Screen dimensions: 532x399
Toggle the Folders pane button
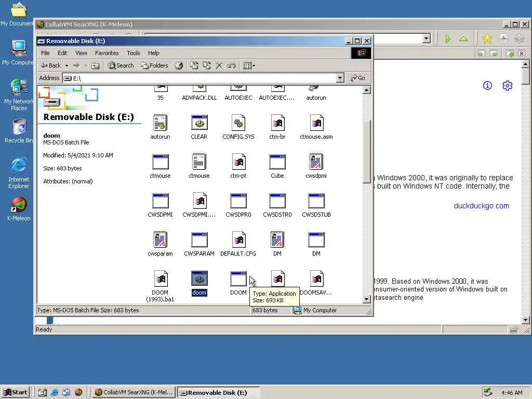tap(155, 65)
